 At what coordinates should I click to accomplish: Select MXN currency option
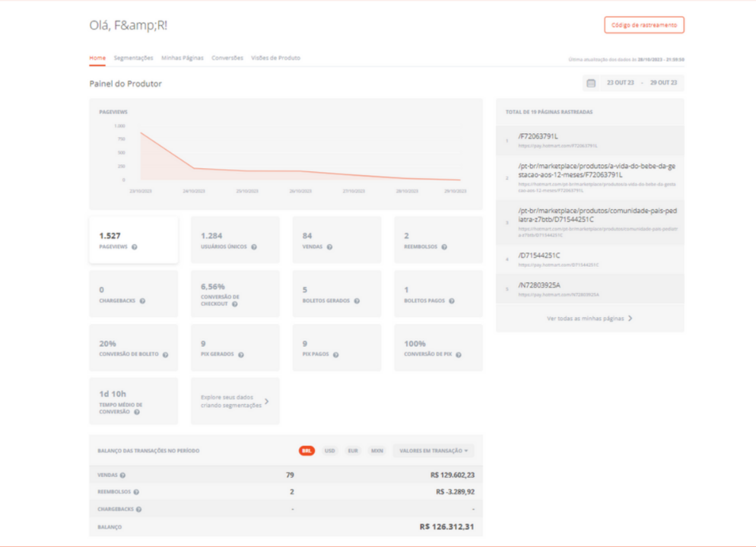[x=377, y=450]
